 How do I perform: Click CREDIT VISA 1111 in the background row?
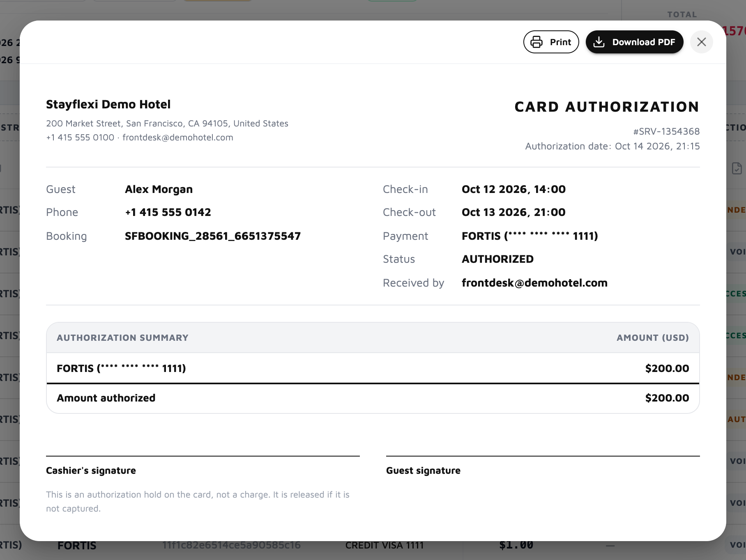pos(385,545)
